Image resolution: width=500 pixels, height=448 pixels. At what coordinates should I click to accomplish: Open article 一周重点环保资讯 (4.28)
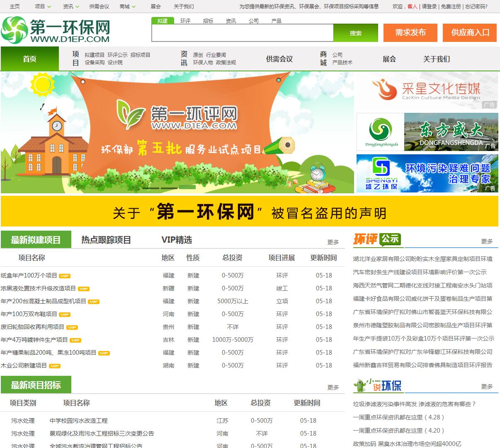(398, 417)
